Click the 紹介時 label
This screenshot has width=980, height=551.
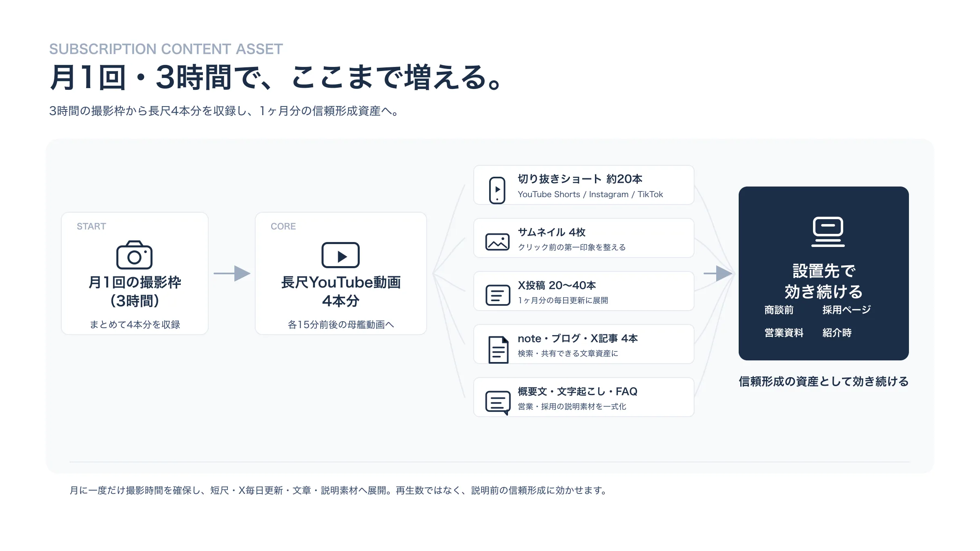[837, 333]
